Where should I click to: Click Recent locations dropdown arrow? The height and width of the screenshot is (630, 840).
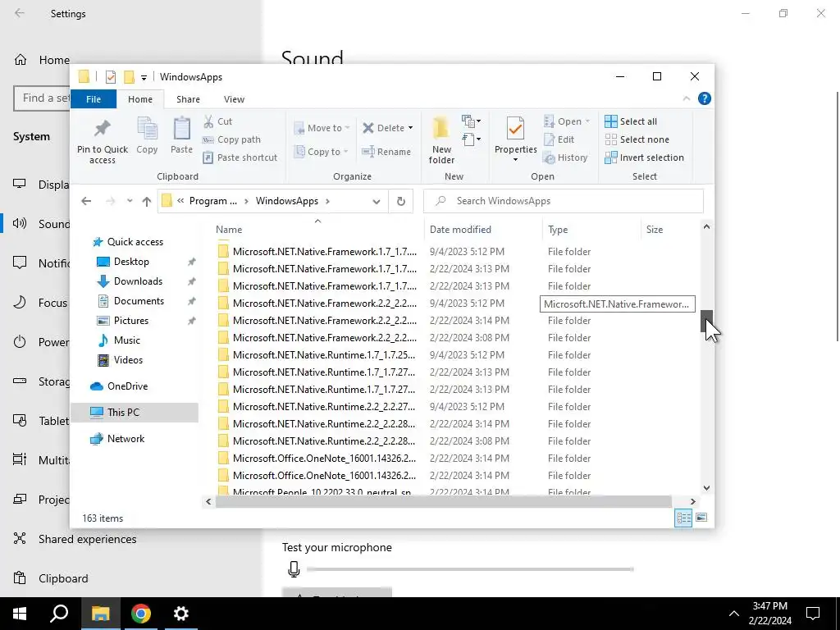tap(130, 202)
